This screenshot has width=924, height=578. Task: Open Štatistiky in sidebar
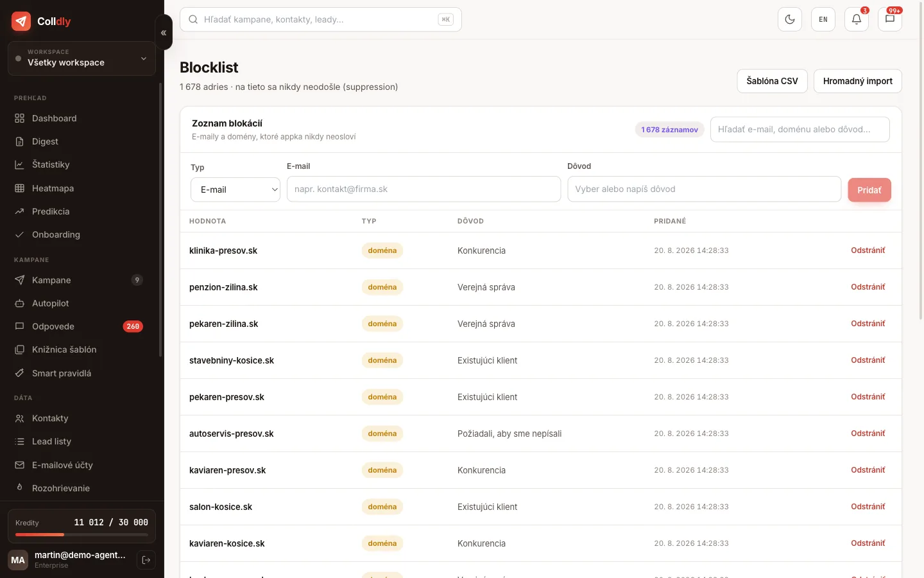81,164
